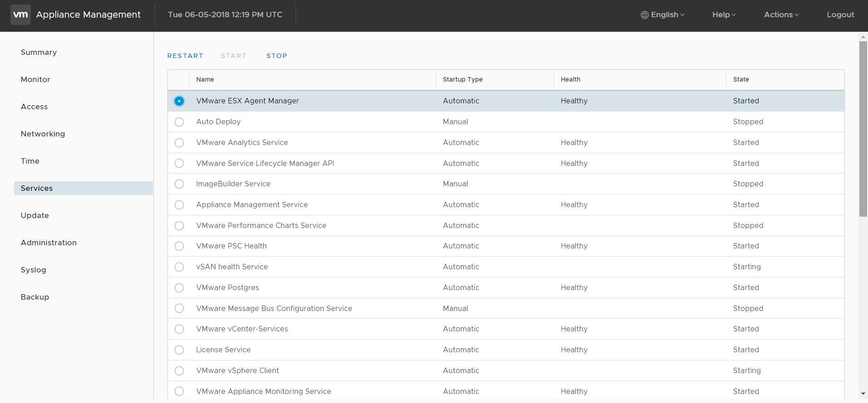The image size is (868, 403).
Task: Restart the selected service
Action: click(185, 56)
